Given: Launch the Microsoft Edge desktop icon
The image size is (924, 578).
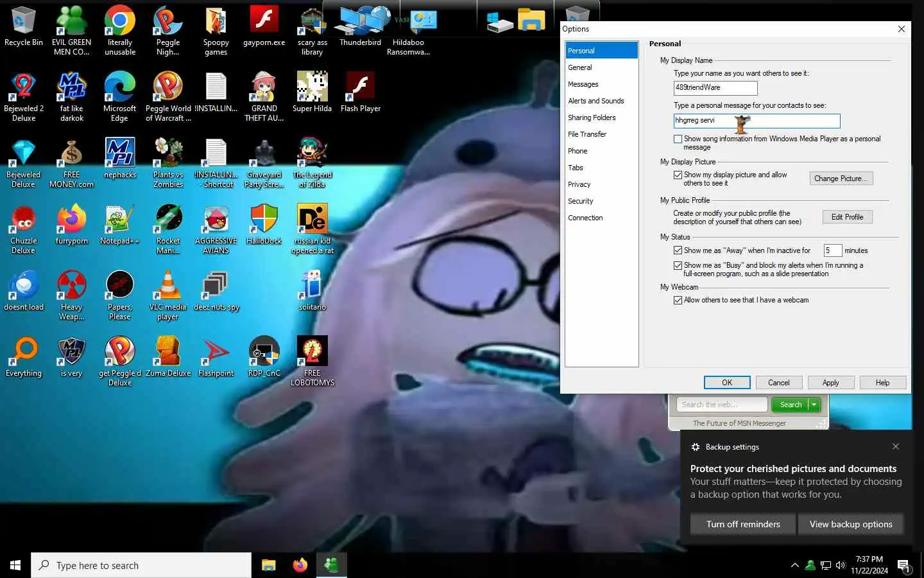Looking at the screenshot, I should pyautogui.click(x=120, y=96).
